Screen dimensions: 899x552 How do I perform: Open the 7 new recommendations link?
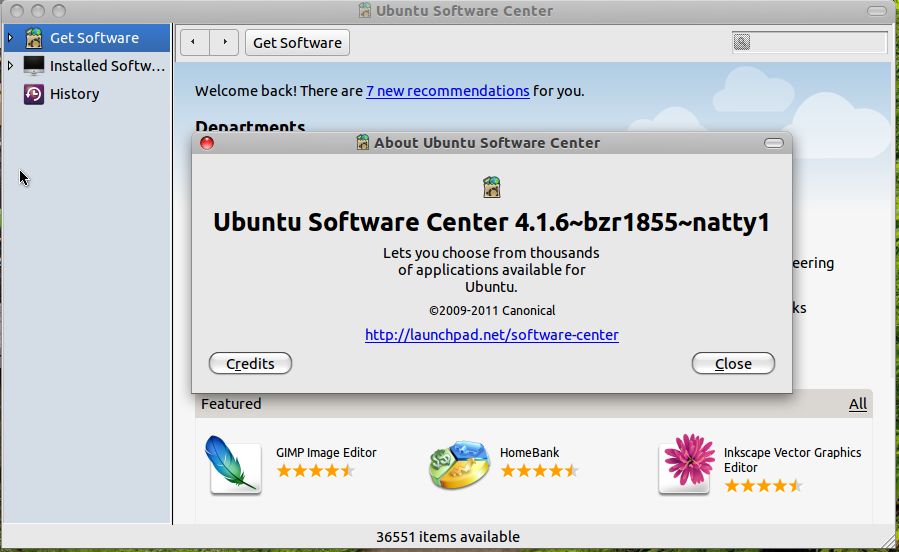(448, 91)
